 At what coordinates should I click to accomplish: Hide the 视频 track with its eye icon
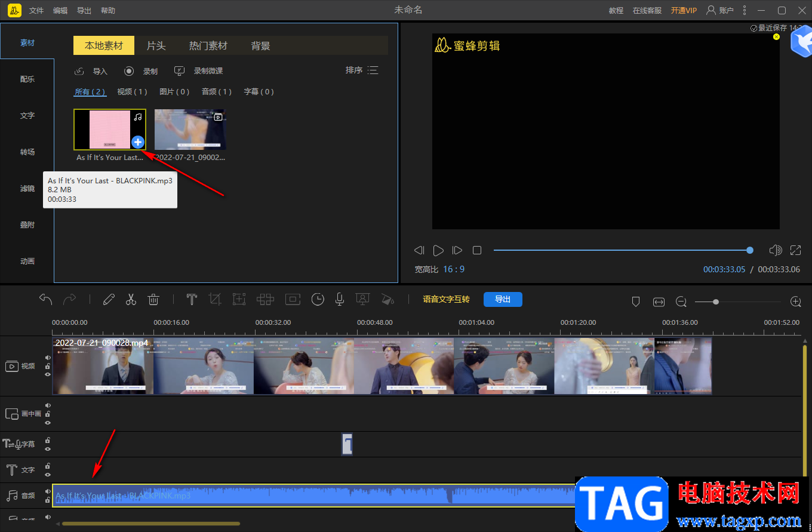[x=48, y=374]
